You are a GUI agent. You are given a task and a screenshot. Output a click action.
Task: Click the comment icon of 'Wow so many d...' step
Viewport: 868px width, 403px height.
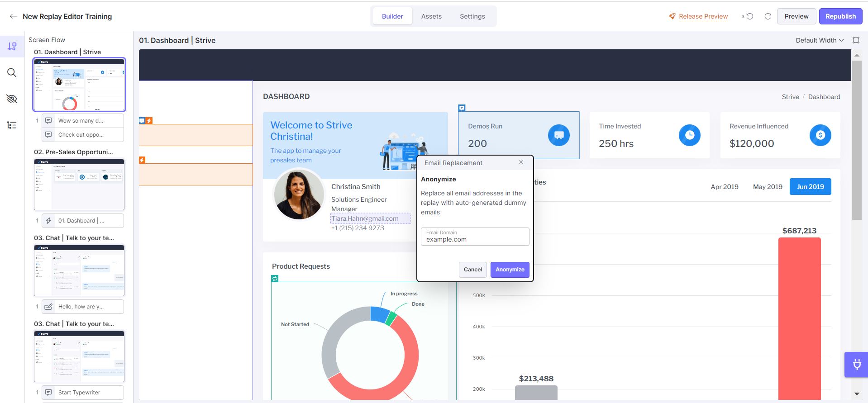48,121
